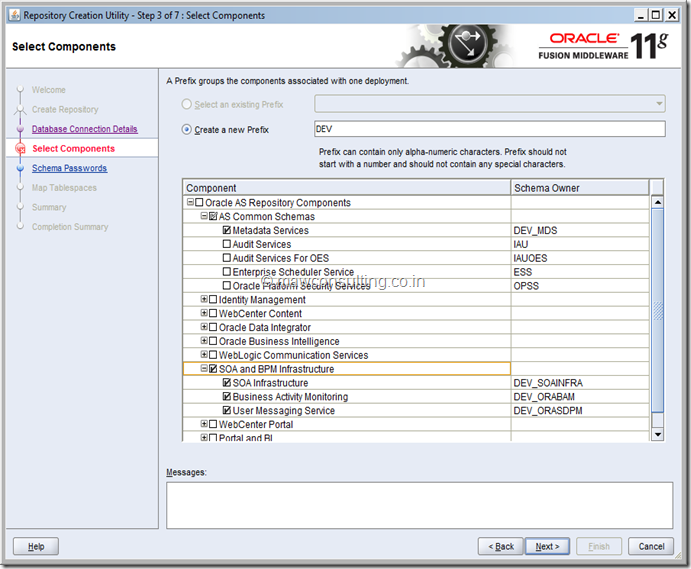Viewport: 691px width, 569px height.
Task: Click the DEV_MDS schema owner cell
Action: (x=580, y=230)
